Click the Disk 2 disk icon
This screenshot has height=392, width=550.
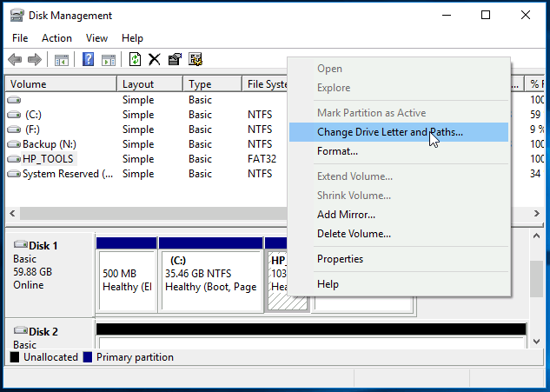pyautogui.click(x=20, y=330)
